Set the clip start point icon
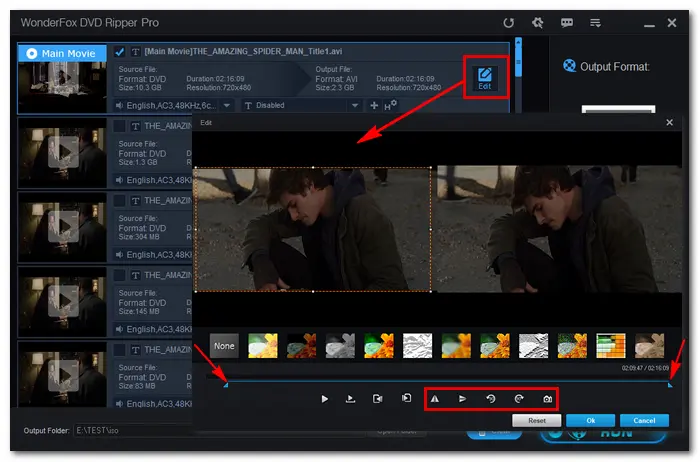The height and width of the screenshot is (462, 700). pyautogui.click(x=377, y=399)
